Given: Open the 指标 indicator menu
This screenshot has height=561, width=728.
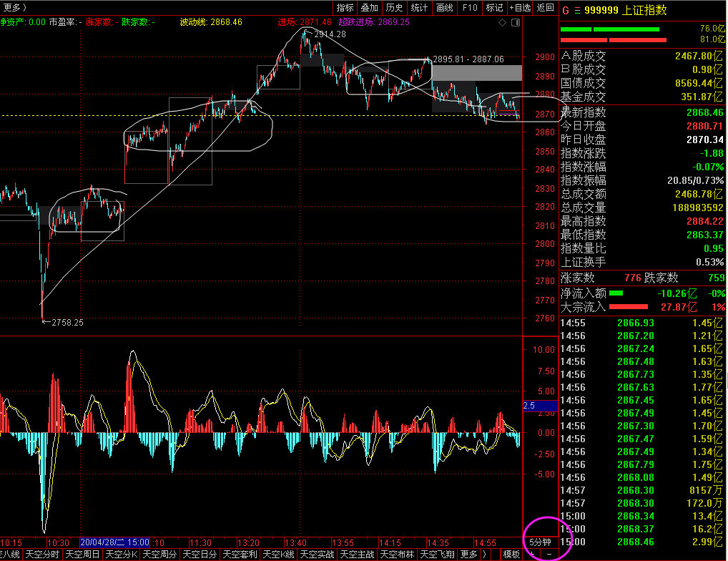Looking at the screenshot, I should point(345,8).
